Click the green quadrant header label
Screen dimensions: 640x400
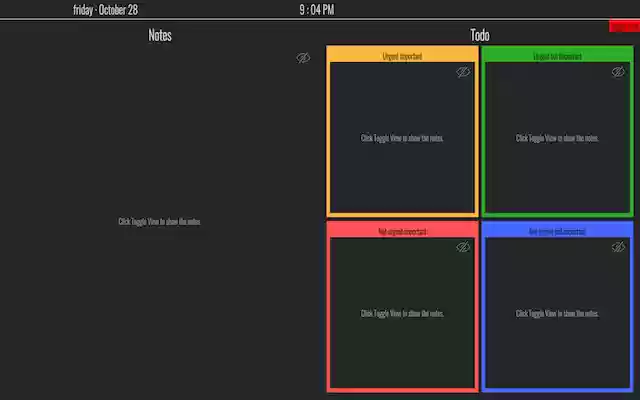click(x=557, y=56)
